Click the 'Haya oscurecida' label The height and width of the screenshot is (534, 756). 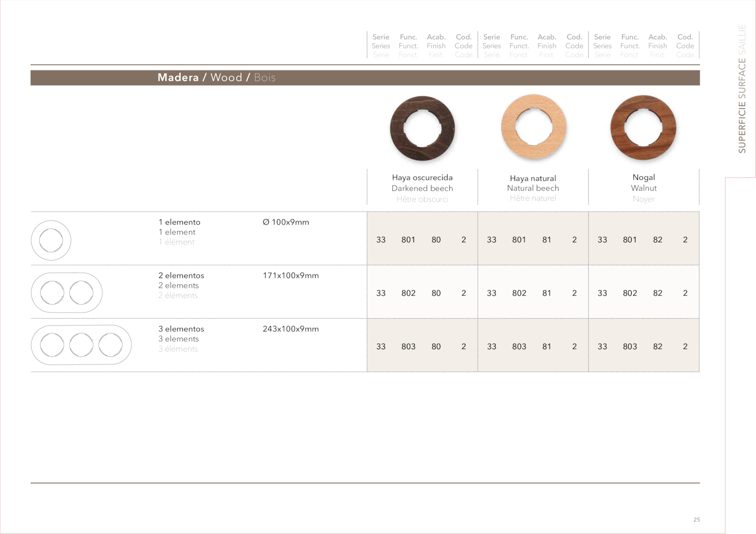pos(422,178)
